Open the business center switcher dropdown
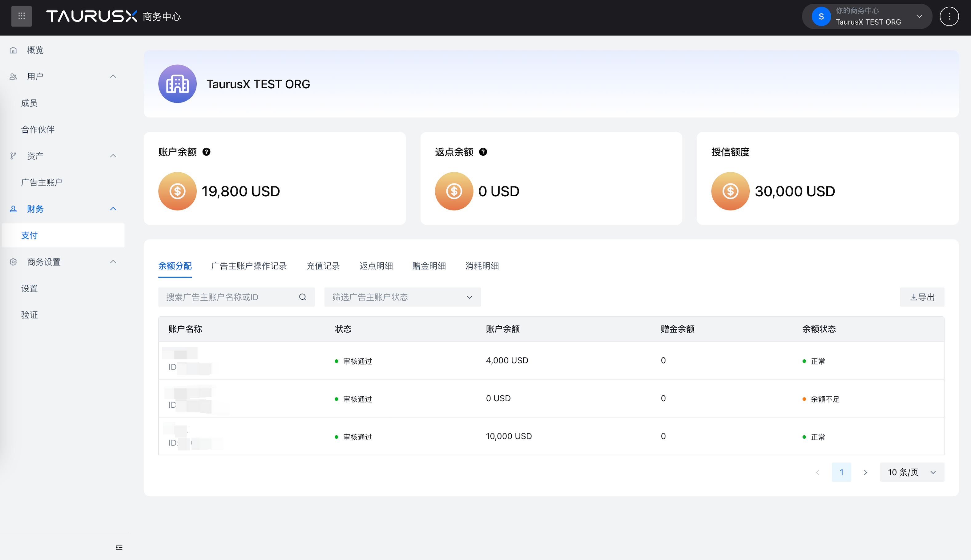 coord(867,16)
